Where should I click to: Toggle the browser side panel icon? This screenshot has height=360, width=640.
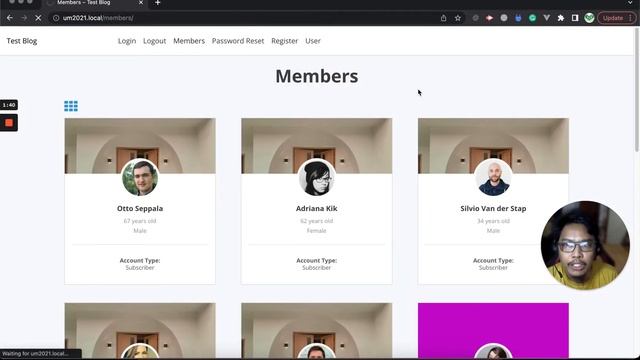(x=575, y=18)
